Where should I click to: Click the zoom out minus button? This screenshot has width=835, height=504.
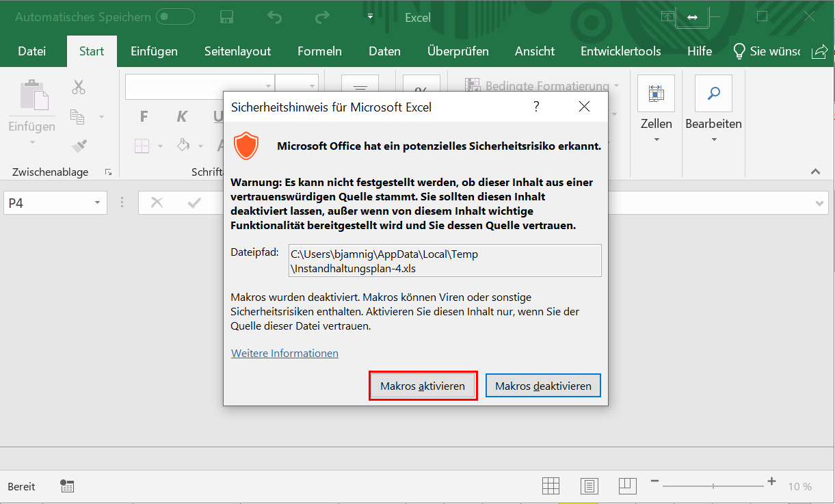pos(654,482)
